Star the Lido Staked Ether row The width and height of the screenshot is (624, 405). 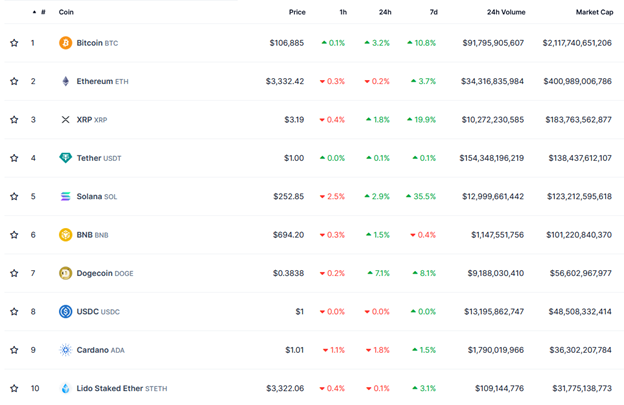tap(14, 388)
